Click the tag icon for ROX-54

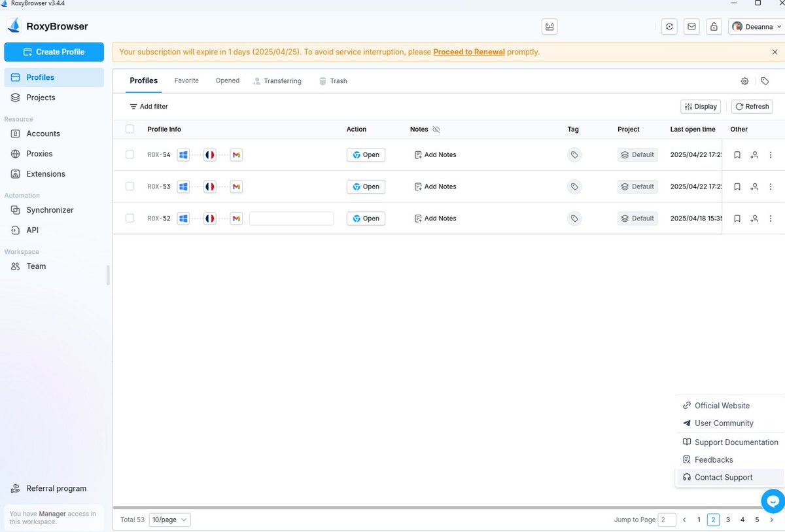coord(574,155)
